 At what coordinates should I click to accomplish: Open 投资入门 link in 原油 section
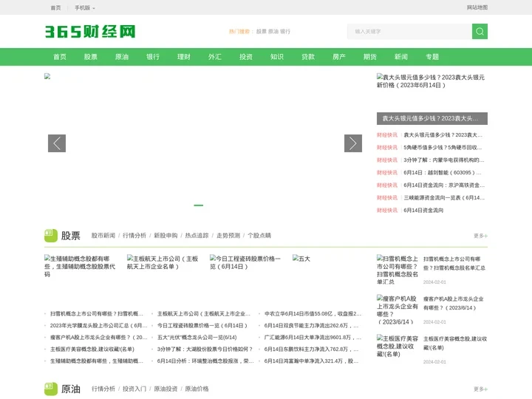coord(134,389)
